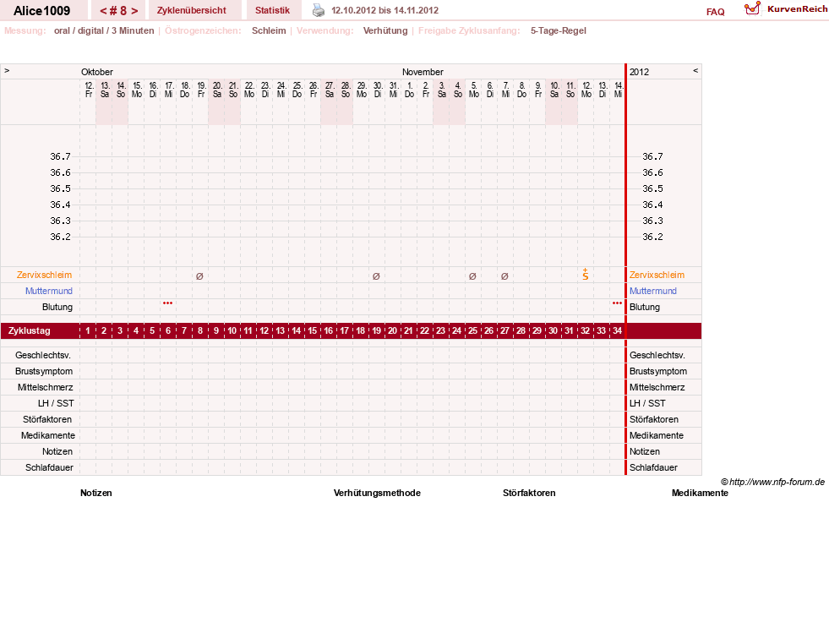The height and width of the screenshot is (644, 829).
Task: Open the KurvenReich logo link
Action: [786, 9]
